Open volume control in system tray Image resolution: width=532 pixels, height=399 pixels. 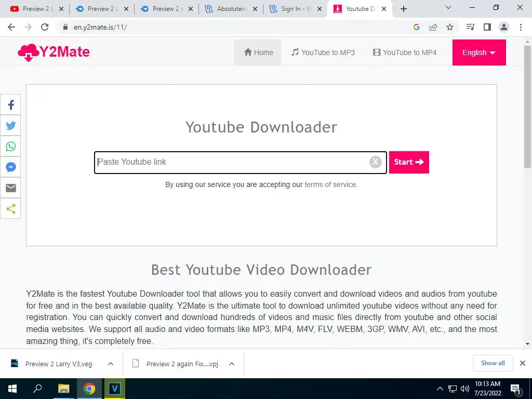[x=465, y=389]
